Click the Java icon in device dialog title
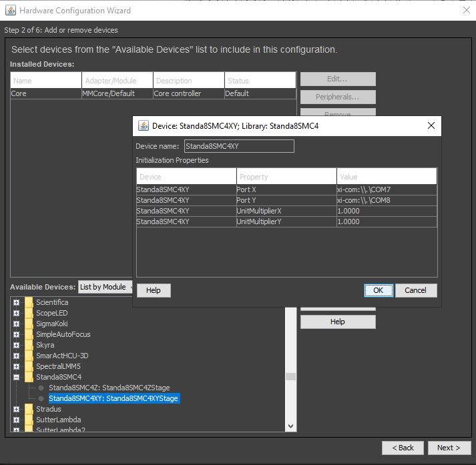The image size is (476, 465). [x=143, y=125]
